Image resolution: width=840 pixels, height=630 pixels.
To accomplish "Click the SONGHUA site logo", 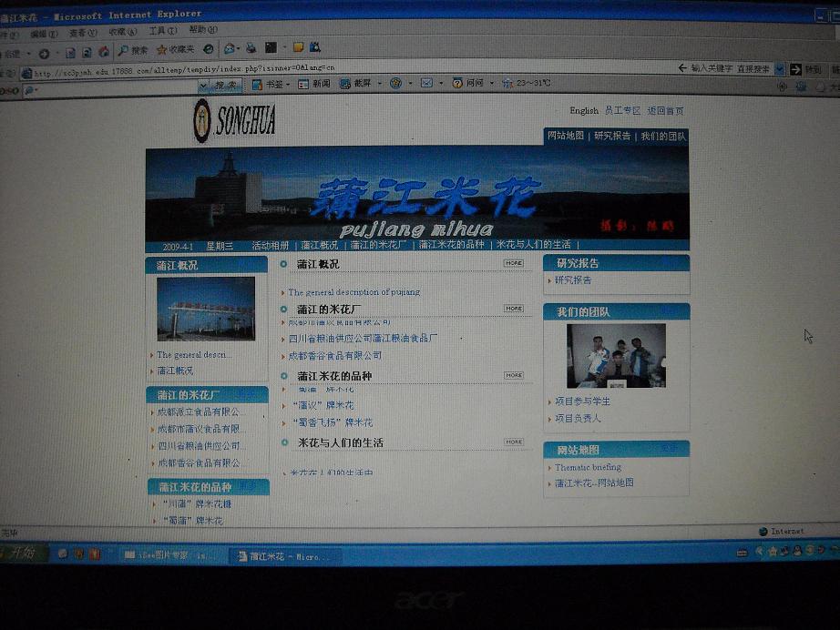I will click(234, 120).
